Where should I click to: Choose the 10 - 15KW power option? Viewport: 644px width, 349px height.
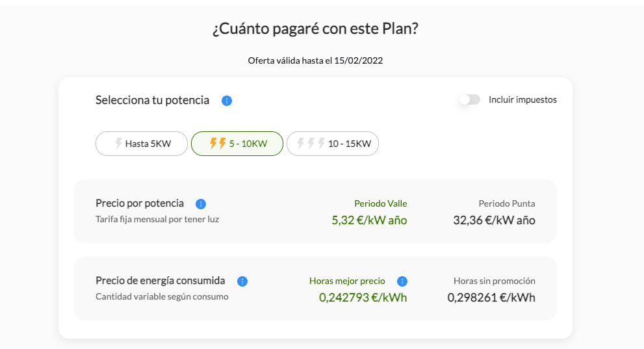coord(333,144)
